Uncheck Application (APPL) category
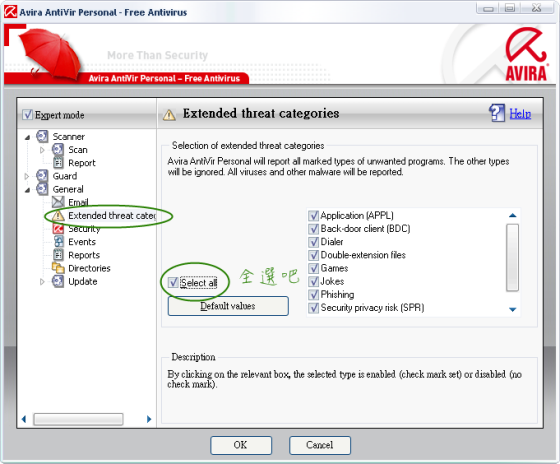This screenshot has height=464, width=560. coord(313,216)
